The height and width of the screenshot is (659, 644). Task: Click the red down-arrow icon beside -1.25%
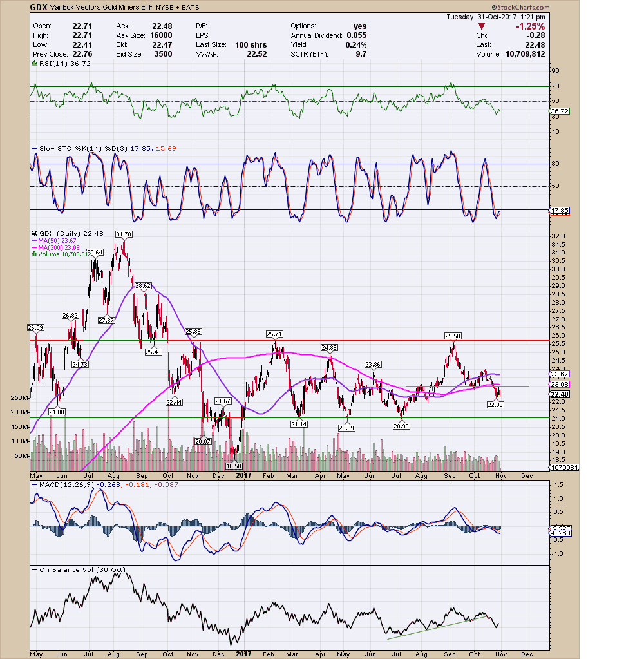[x=482, y=26]
